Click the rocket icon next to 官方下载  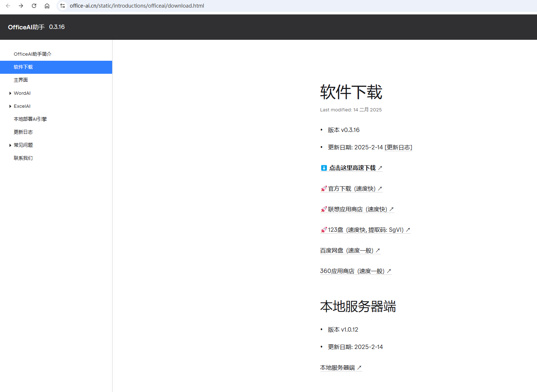(324, 188)
